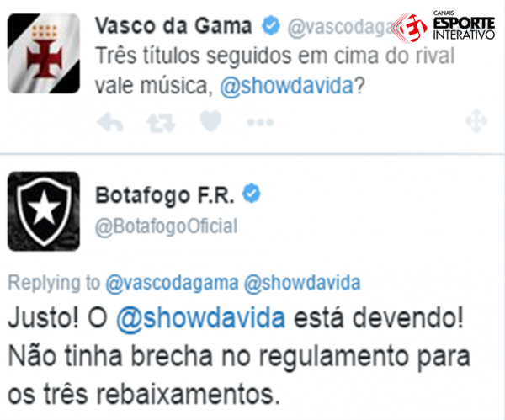Like Vasco da Gama's tweet with the heart icon
The width and height of the screenshot is (505, 420).
(x=210, y=121)
